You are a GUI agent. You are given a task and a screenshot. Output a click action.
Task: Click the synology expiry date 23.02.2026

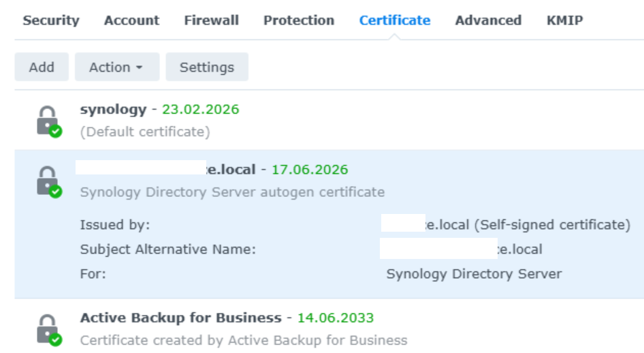201,110
